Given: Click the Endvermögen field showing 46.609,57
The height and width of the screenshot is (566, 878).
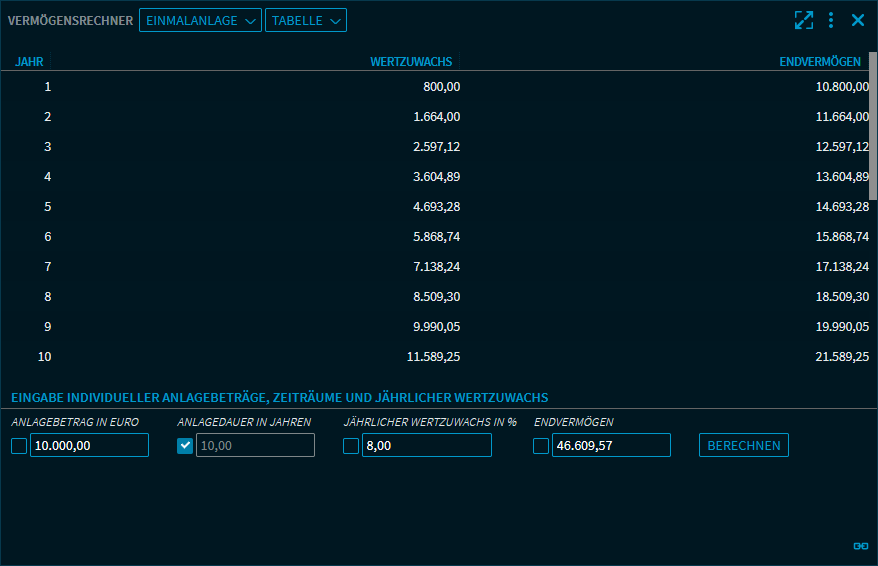Looking at the screenshot, I should coord(611,446).
